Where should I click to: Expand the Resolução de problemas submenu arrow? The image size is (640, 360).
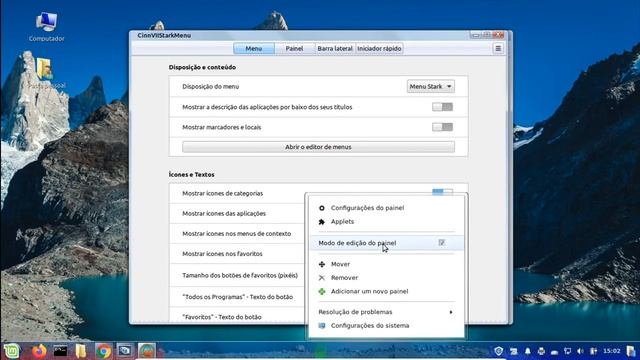pos(451,312)
